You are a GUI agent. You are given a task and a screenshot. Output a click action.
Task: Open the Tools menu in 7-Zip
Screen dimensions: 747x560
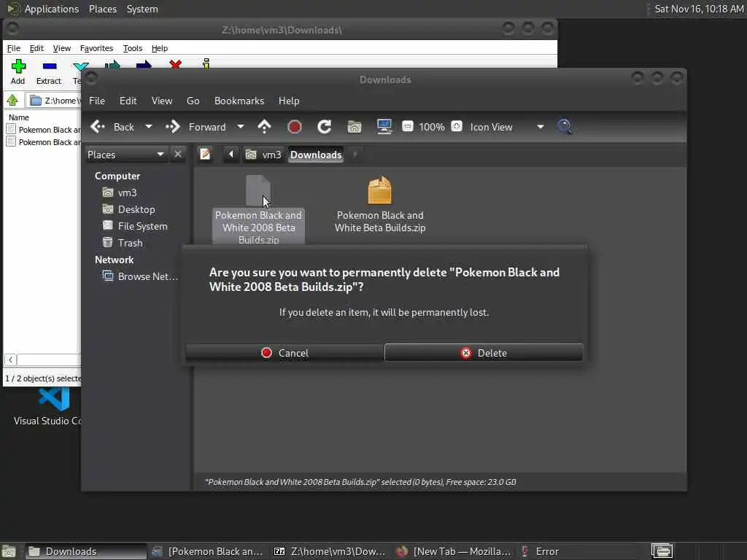(x=133, y=48)
